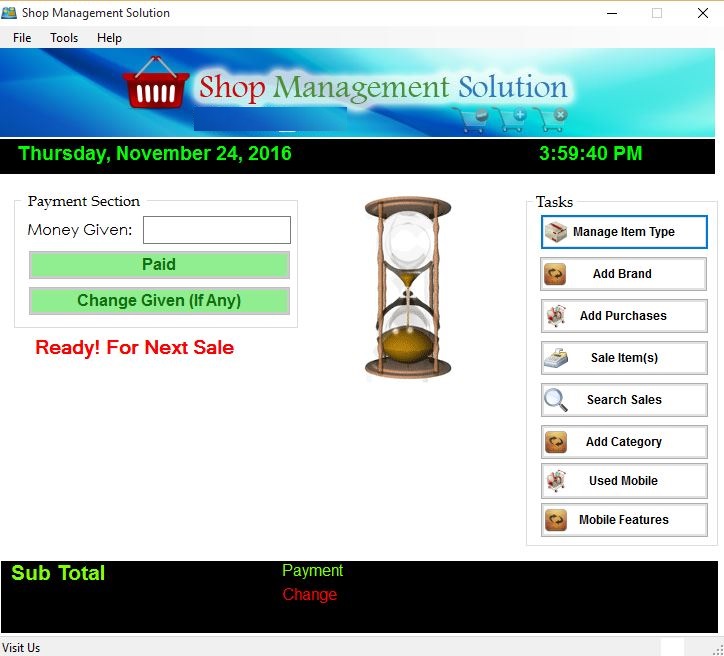
Task: Click Change Given (If Any) button
Action: pos(159,301)
